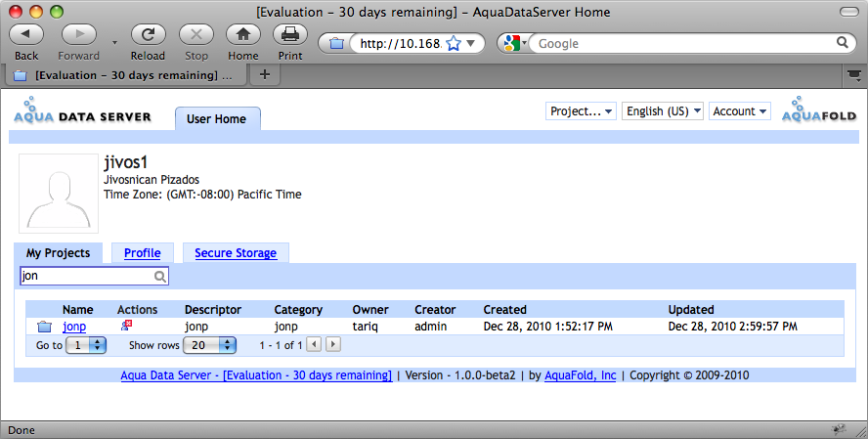Click the search magnifier in Google box
868x439 pixels.
(842, 42)
